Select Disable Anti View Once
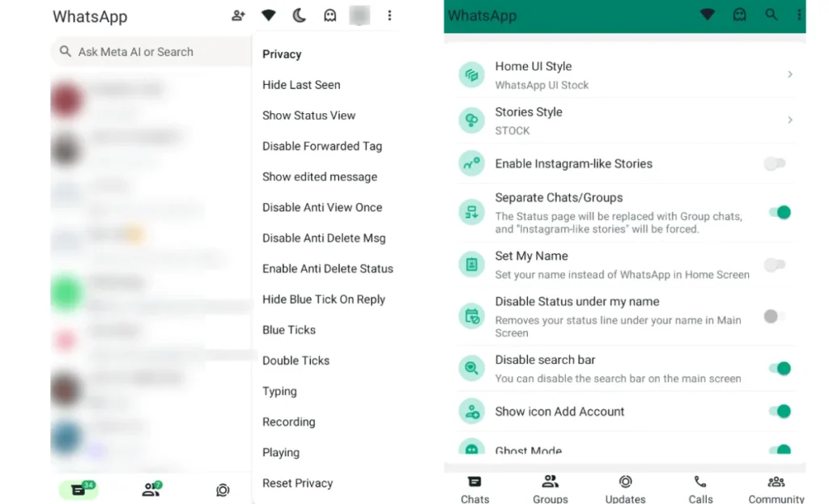Image resolution: width=829 pixels, height=504 pixels. coord(322,207)
